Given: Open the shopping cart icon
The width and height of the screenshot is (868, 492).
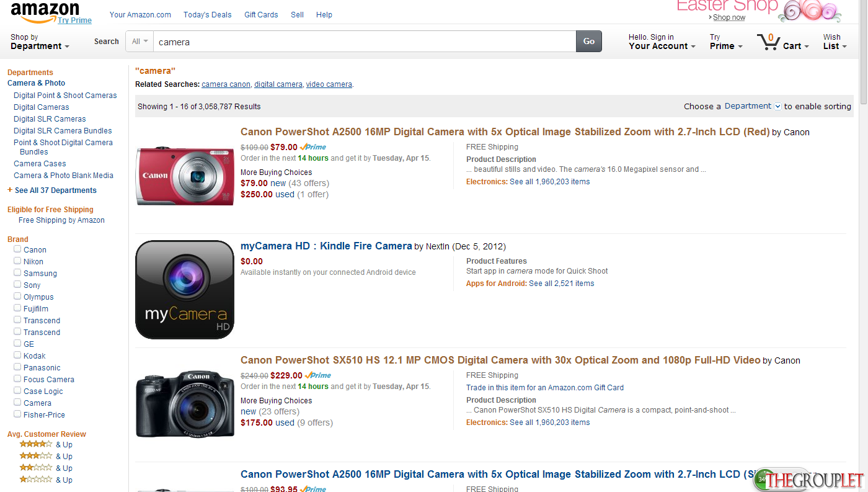Looking at the screenshot, I should tap(768, 42).
